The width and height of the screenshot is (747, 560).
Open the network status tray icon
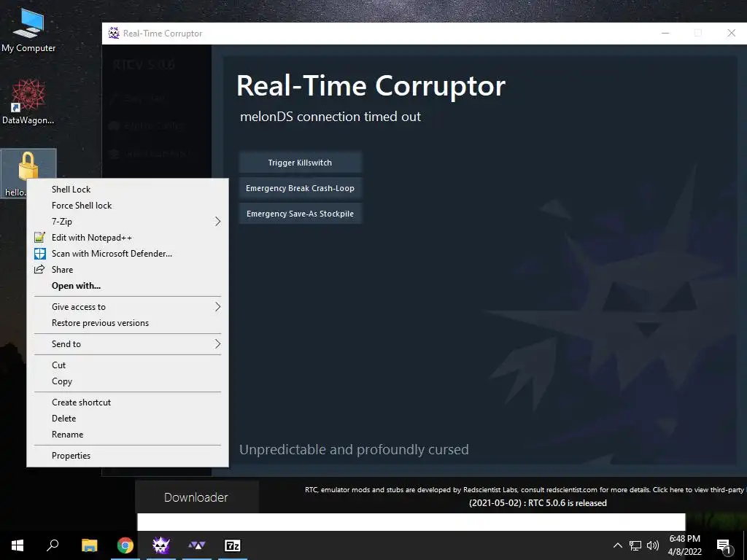point(635,545)
